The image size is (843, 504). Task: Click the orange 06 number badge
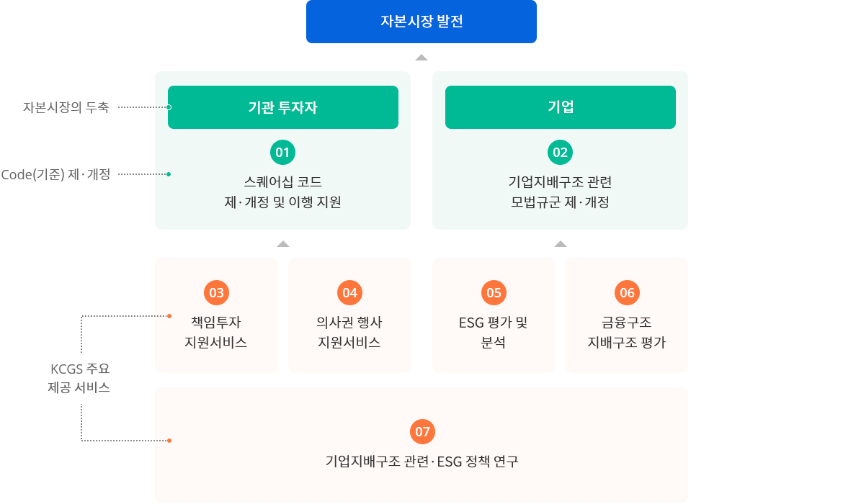point(627,292)
